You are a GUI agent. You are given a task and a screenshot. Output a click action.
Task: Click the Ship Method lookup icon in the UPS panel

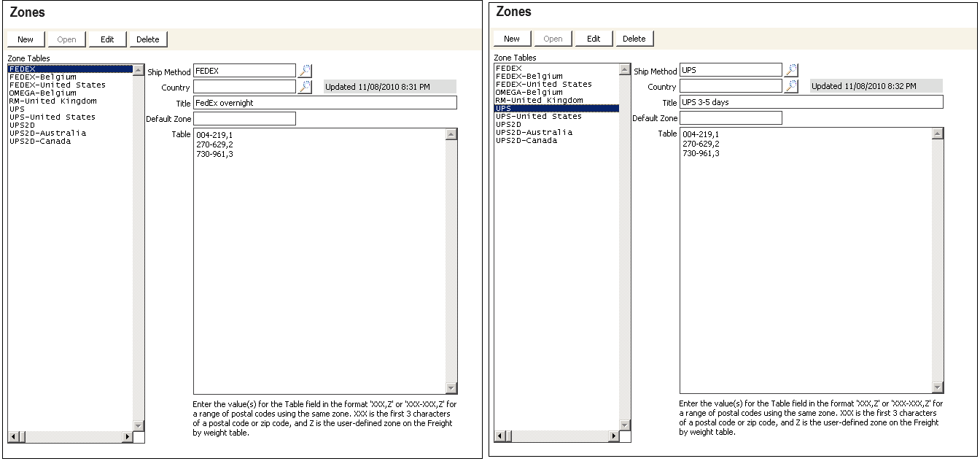click(791, 70)
